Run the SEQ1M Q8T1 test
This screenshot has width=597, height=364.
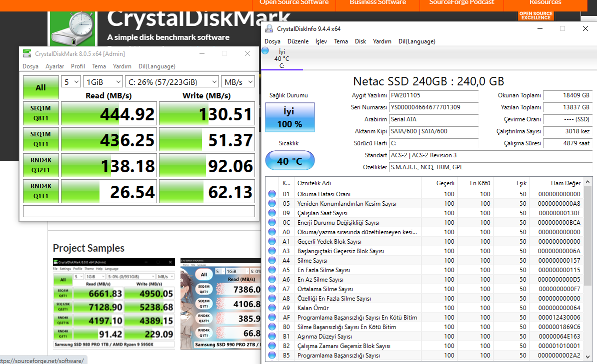(x=40, y=113)
